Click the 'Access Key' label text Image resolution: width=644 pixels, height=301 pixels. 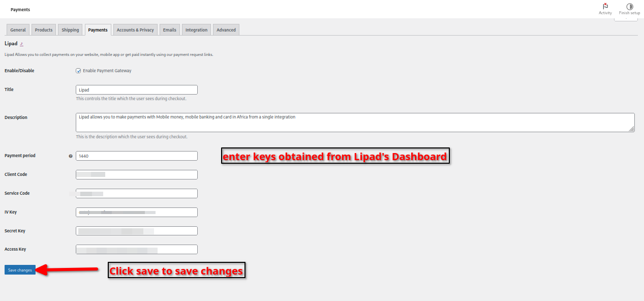pos(15,249)
